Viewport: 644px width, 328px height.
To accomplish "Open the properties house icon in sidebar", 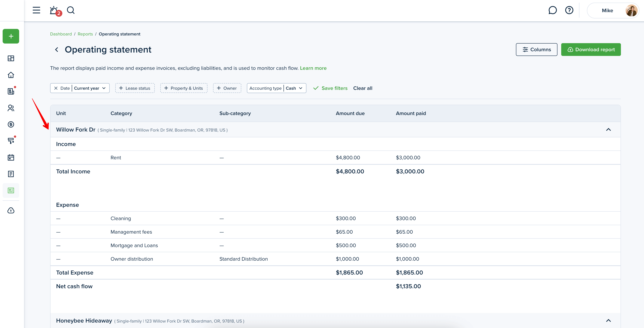I will (x=11, y=75).
